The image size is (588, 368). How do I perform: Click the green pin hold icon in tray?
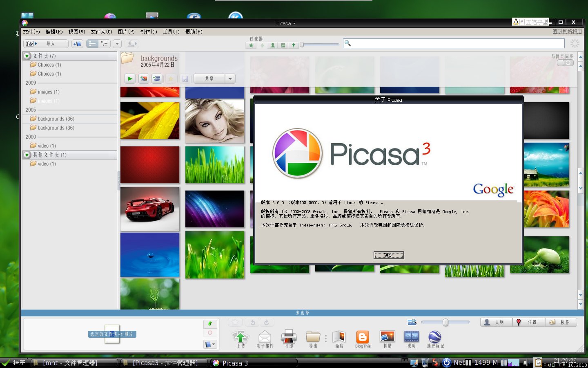(x=210, y=324)
